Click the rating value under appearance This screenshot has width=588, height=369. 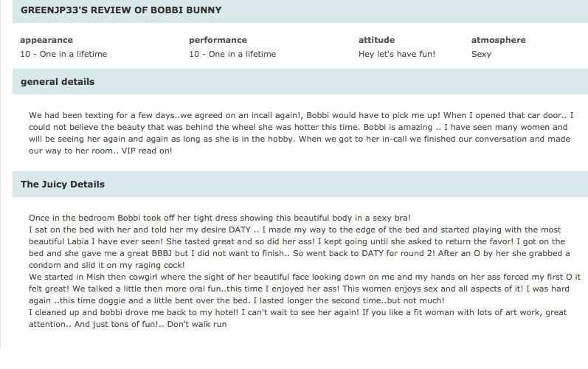[63, 54]
